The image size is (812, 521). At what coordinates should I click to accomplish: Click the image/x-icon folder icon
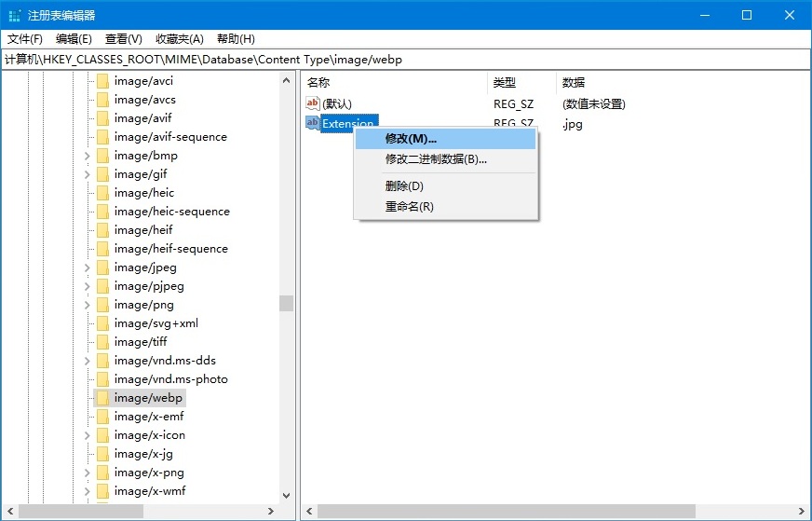point(102,435)
